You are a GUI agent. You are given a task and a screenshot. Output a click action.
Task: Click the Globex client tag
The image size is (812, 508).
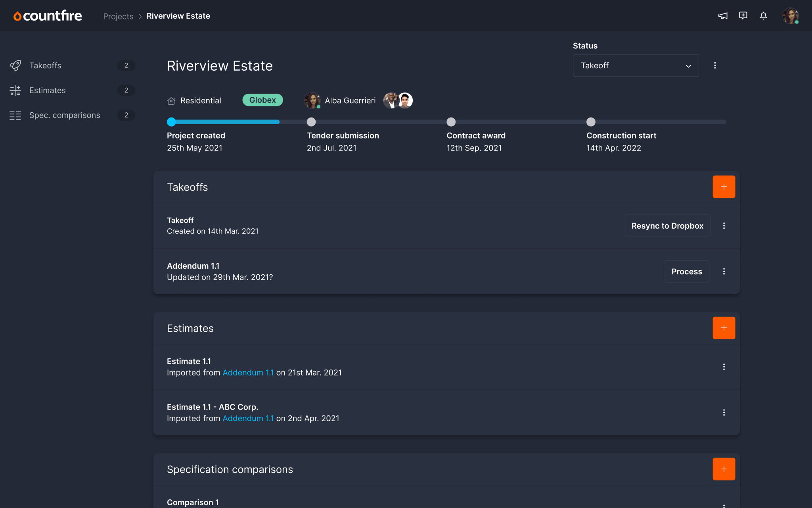coord(262,100)
